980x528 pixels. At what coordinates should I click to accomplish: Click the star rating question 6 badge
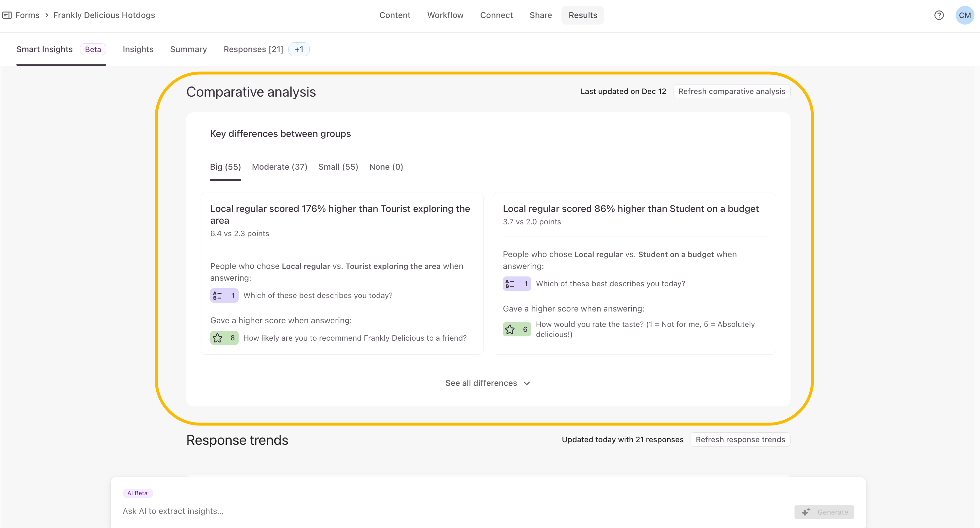coord(517,329)
